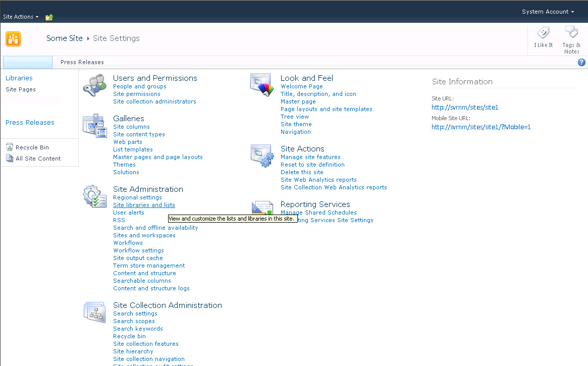Open the Mobile Site URL link
This screenshot has height=366, width=588.
pos(481,127)
